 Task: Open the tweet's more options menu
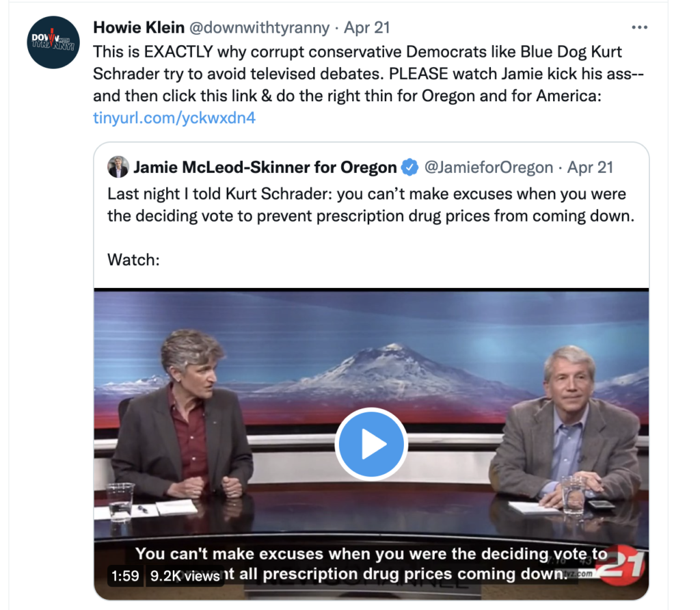tap(639, 28)
